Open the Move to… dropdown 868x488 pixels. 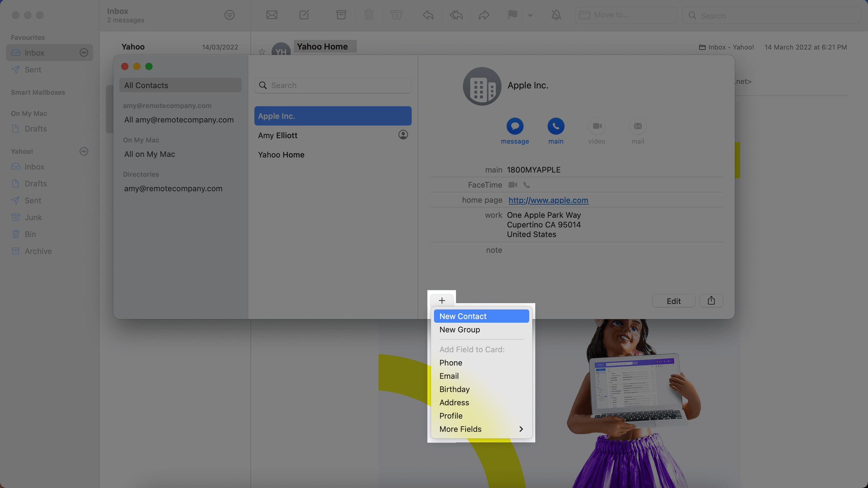[625, 15]
